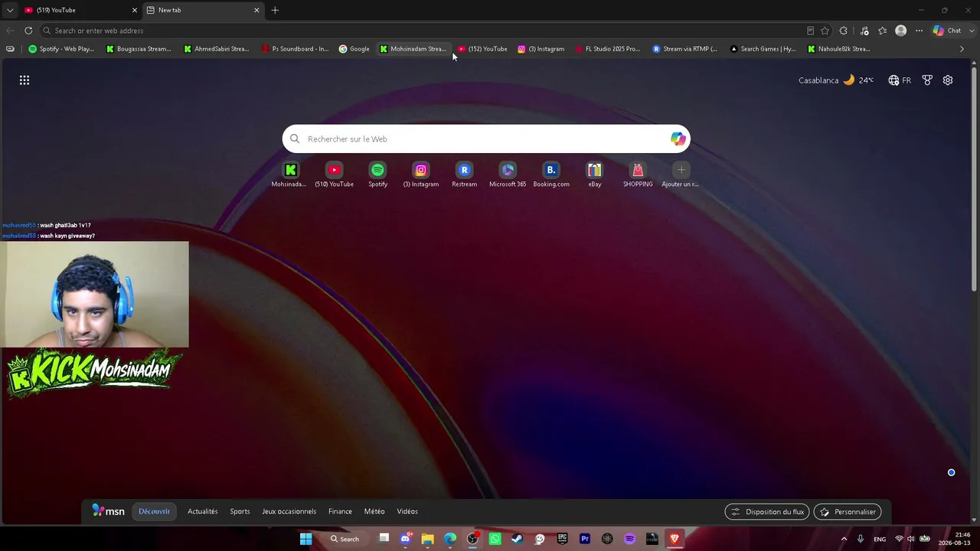
Task: Open WhatsApp from the taskbar
Action: pos(495,539)
